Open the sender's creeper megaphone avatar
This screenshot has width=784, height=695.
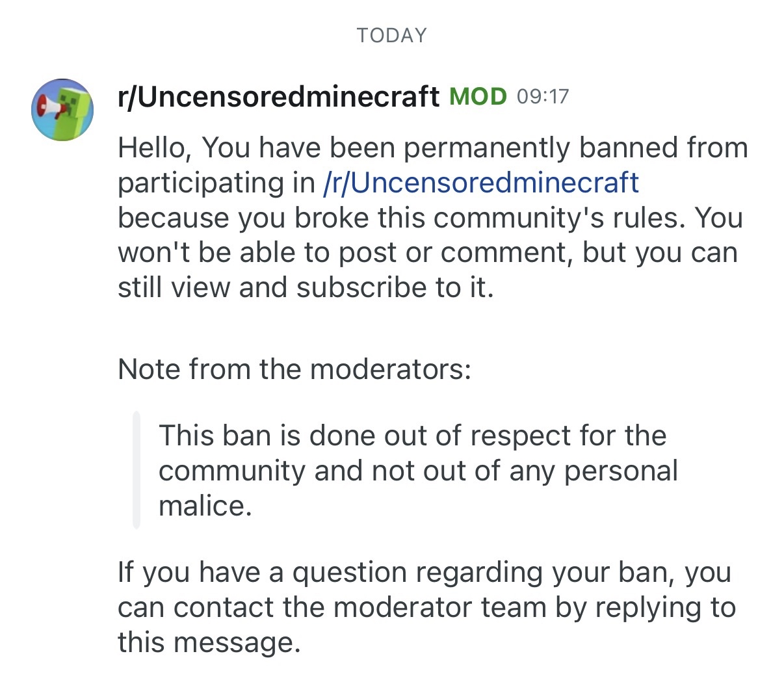coord(62,110)
